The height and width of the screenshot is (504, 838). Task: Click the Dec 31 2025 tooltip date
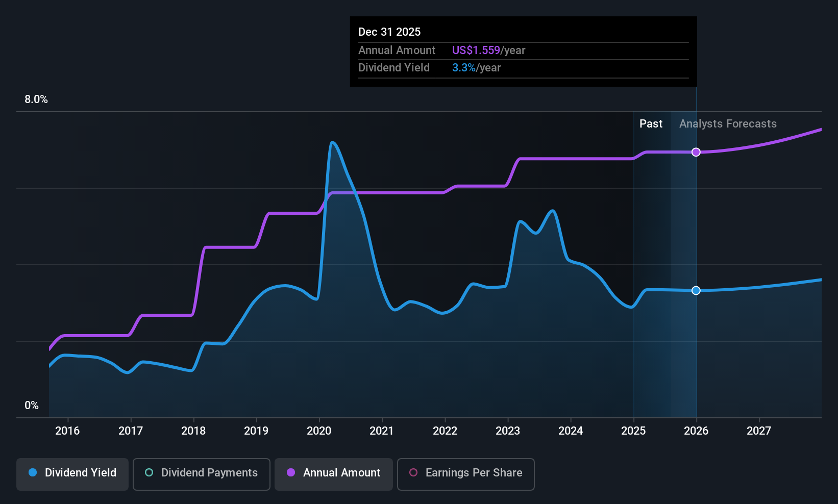389,32
